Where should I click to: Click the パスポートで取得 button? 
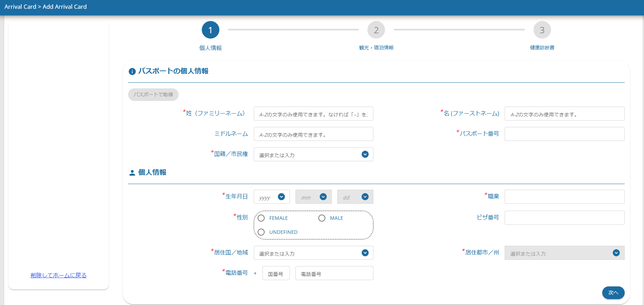click(153, 95)
